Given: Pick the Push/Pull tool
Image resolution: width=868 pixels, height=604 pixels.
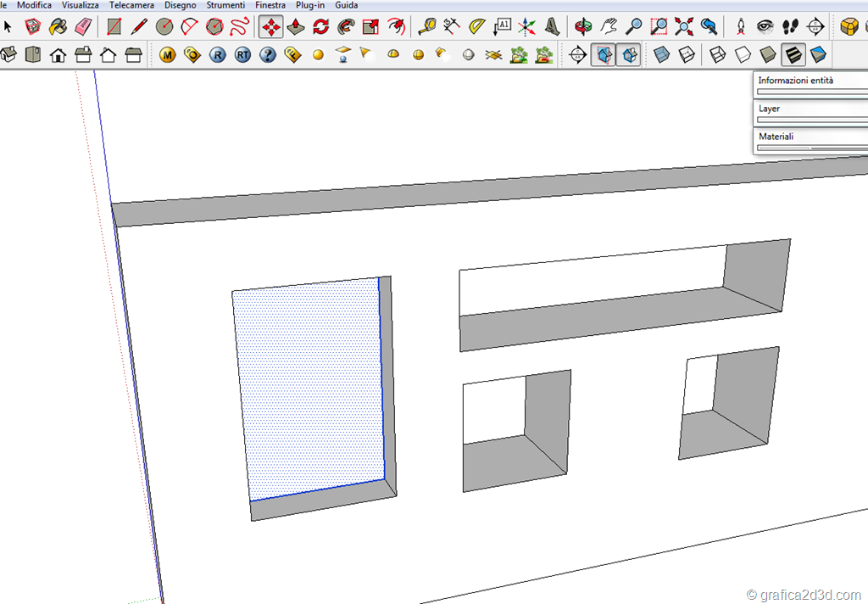Looking at the screenshot, I should click(296, 27).
